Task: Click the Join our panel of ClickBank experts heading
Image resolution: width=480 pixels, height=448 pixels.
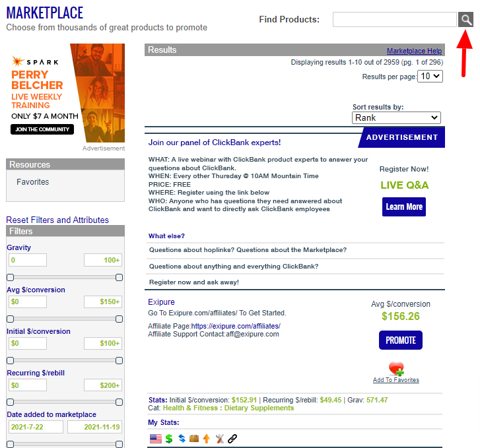Action: pos(215,143)
